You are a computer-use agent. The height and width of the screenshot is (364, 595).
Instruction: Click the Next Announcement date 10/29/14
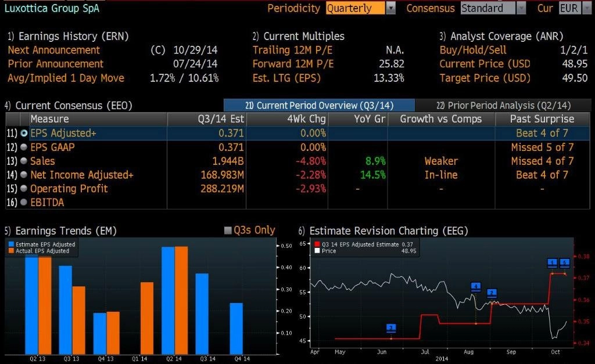(195, 50)
